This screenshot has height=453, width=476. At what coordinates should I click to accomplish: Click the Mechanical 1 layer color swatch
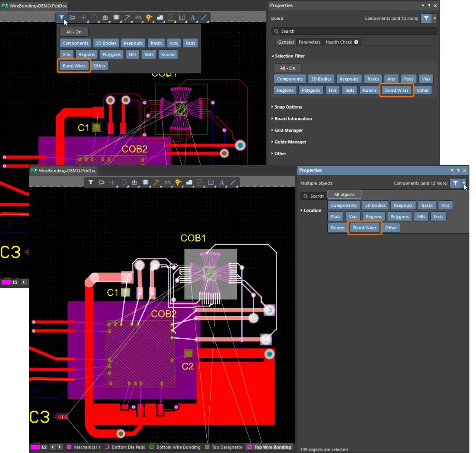pos(69,447)
